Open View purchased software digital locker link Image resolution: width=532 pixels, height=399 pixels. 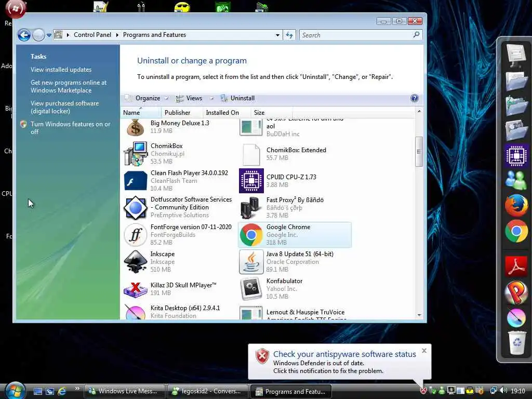tap(65, 107)
